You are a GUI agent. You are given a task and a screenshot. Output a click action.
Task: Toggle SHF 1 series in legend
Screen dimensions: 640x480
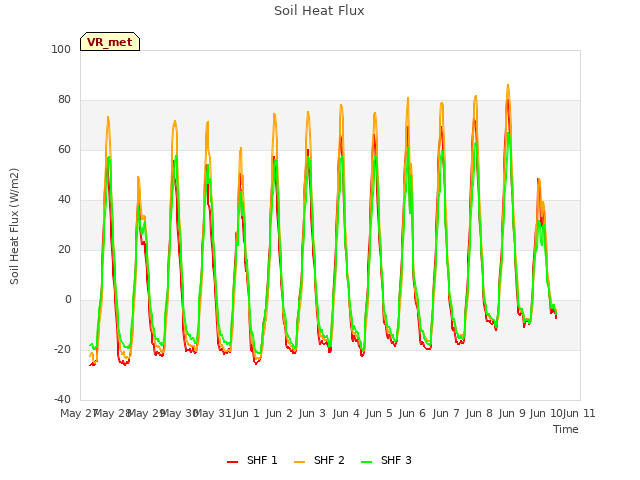coord(252,460)
